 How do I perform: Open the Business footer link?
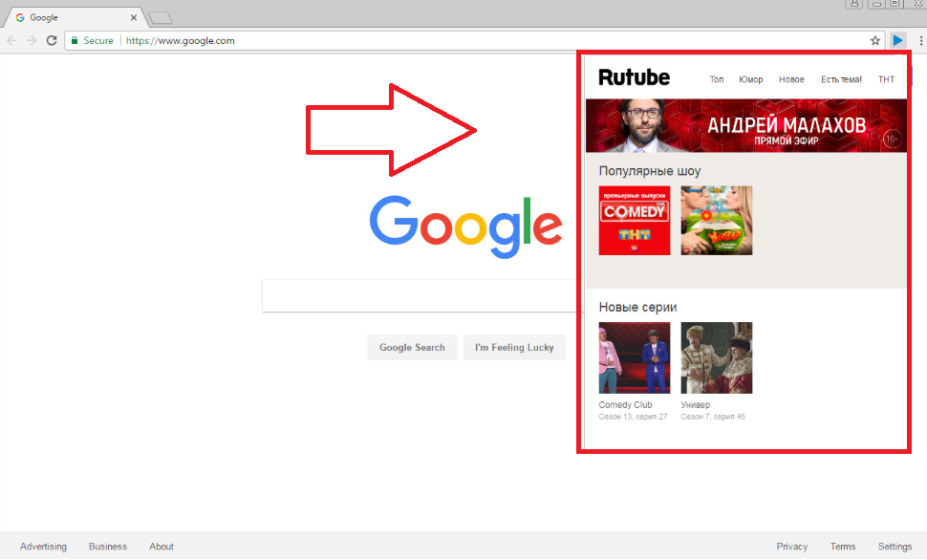tap(108, 547)
